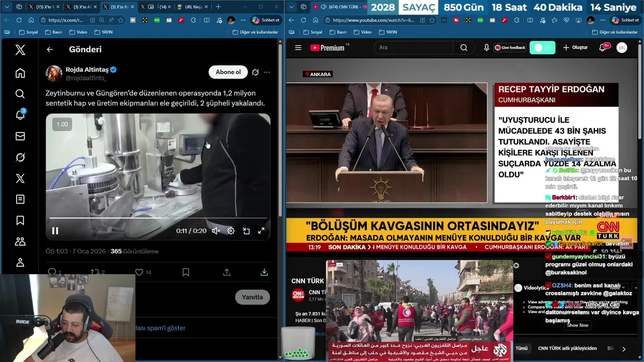Open the YouTube hamburger guide menu
Screen dimensions: 644x362
(298, 47)
